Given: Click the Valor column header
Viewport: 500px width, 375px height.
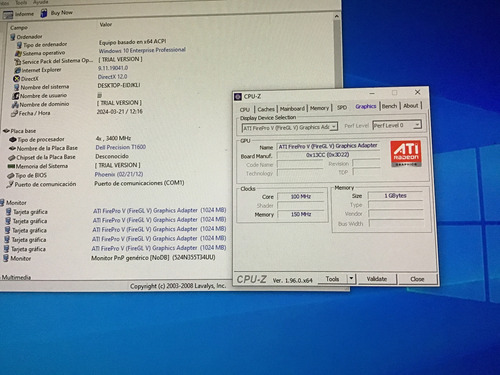Looking at the screenshot, I should (106, 25).
